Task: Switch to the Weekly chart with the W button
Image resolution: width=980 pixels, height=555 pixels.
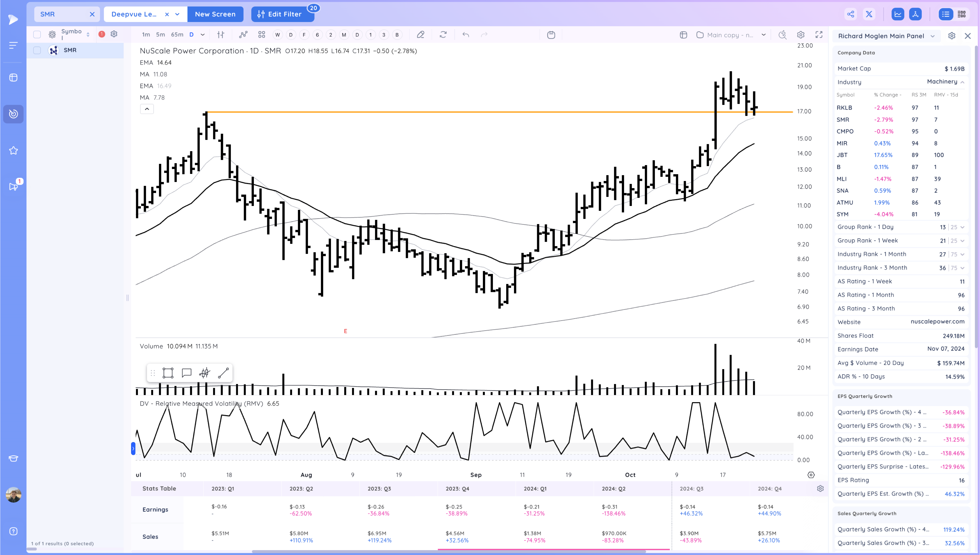Action: (x=278, y=34)
